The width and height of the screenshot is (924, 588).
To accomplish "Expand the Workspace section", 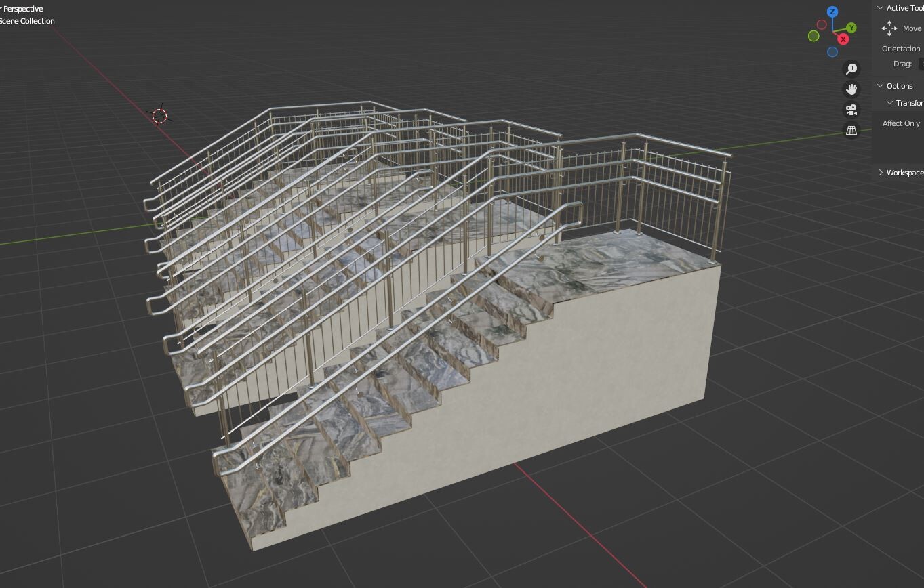I will (x=881, y=172).
